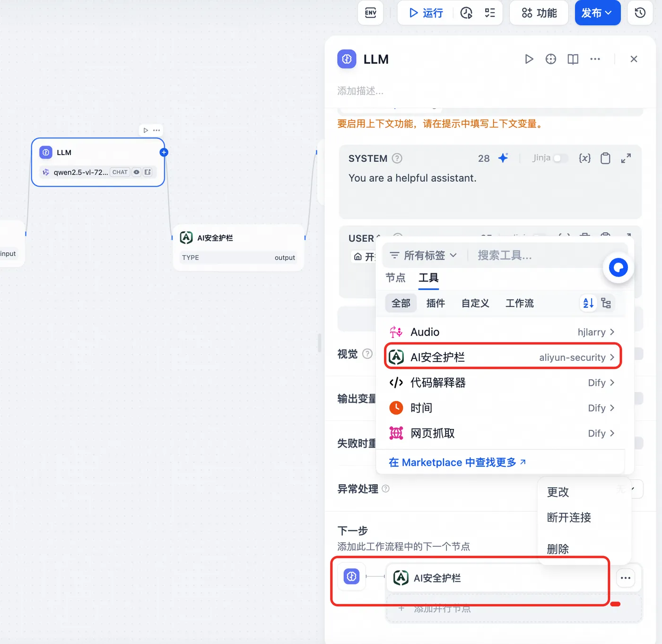662x644 pixels.
Task: Expand the 网页抓取 tool
Action: [x=502, y=433]
